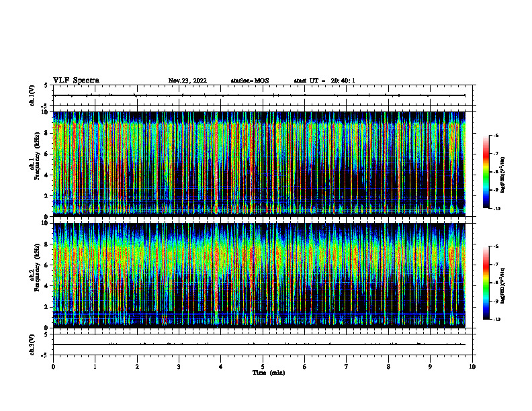Click the time axis tick label "10" at the right end
The width and height of the screenshot is (532, 411).
tap(472, 367)
